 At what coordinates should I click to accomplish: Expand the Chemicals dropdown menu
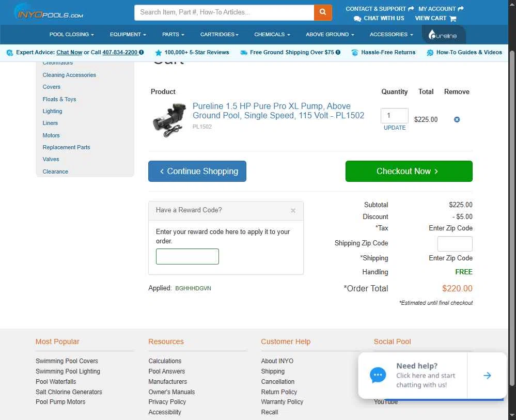(x=272, y=34)
